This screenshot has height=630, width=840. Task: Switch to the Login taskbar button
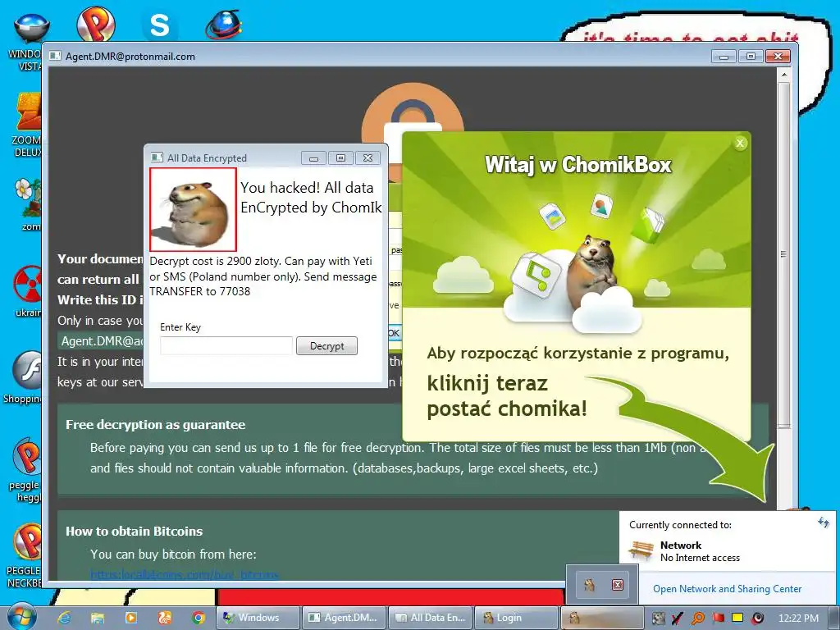515,618
